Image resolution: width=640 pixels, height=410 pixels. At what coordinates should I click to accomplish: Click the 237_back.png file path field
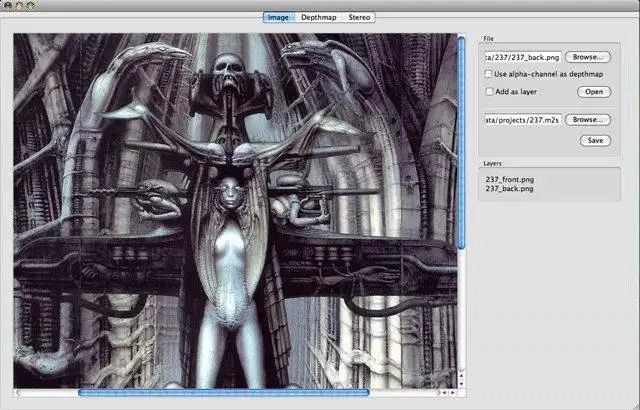pyautogui.click(x=522, y=58)
